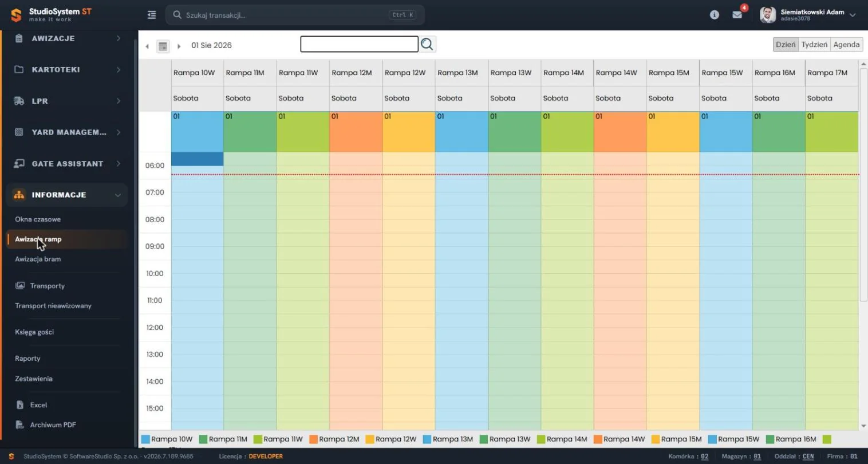Click the Awizacje clipboard icon
868x464 pixels.
pos(19,38)
